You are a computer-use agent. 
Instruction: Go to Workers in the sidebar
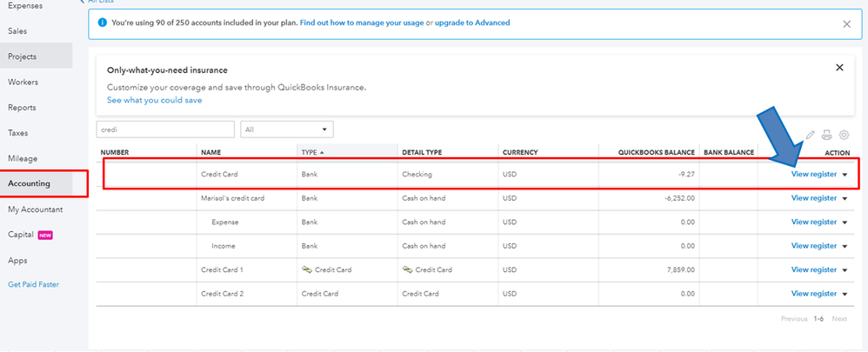[x=23, y=82]
